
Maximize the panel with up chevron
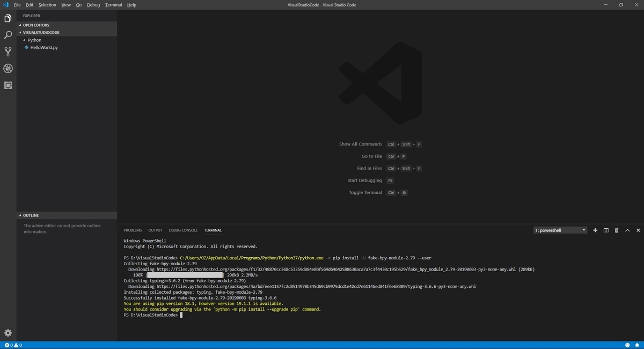click(x=627, y=230)
